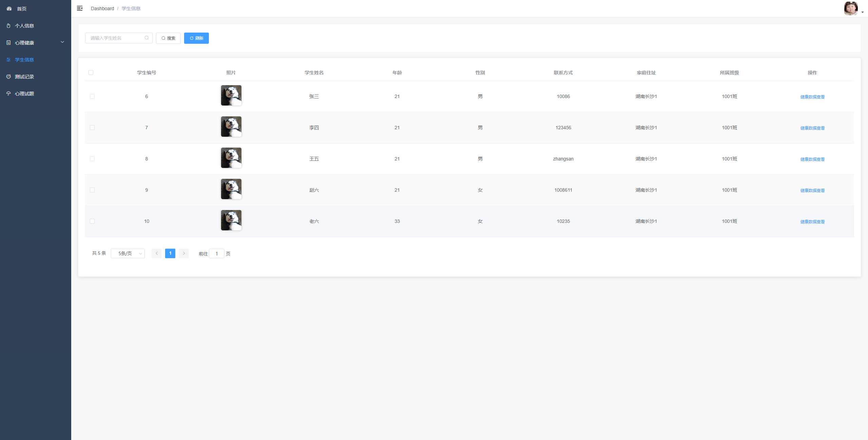
Task: Click the 共 5 条 total count text
Action: (99, 253)
